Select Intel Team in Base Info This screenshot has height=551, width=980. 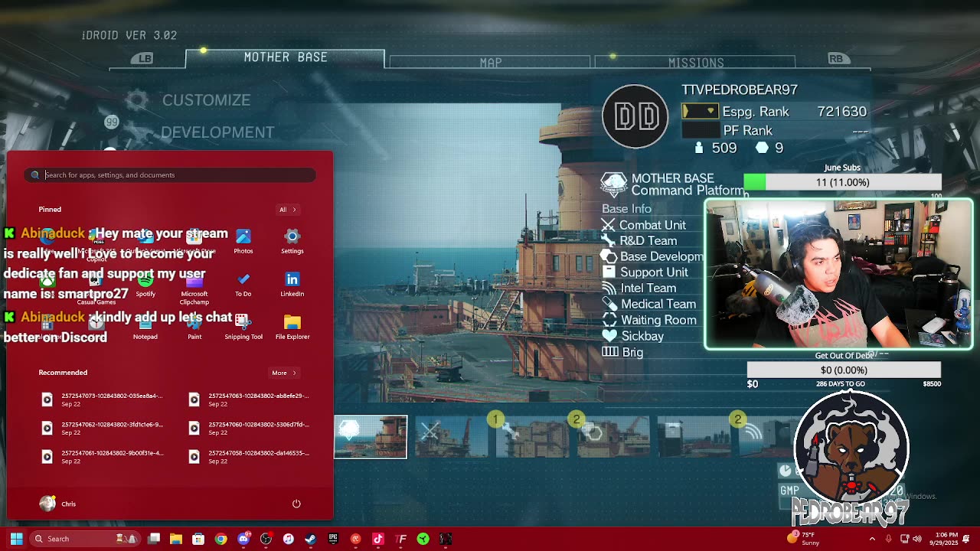[639, 289]
